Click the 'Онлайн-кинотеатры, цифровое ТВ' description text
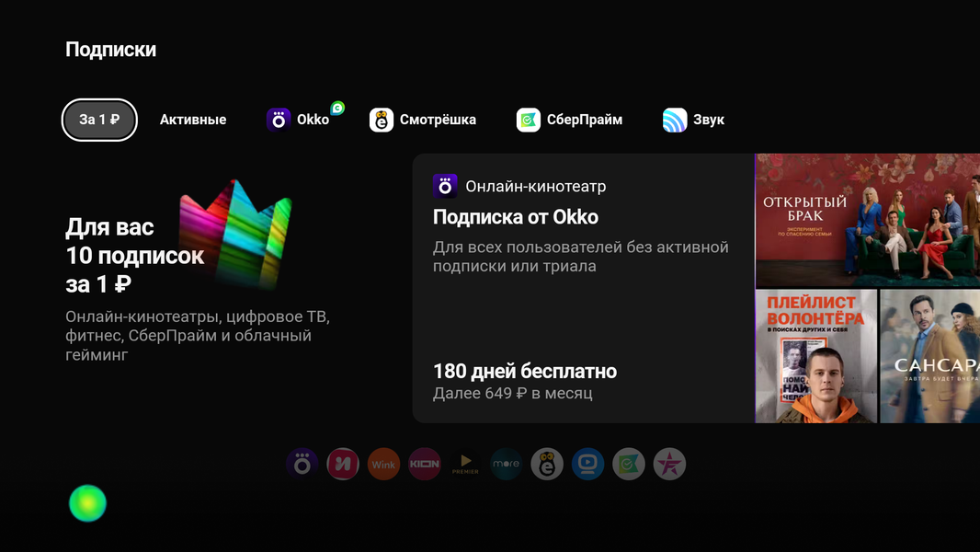Screen dimensions: 980x552 tap(198, 336)
